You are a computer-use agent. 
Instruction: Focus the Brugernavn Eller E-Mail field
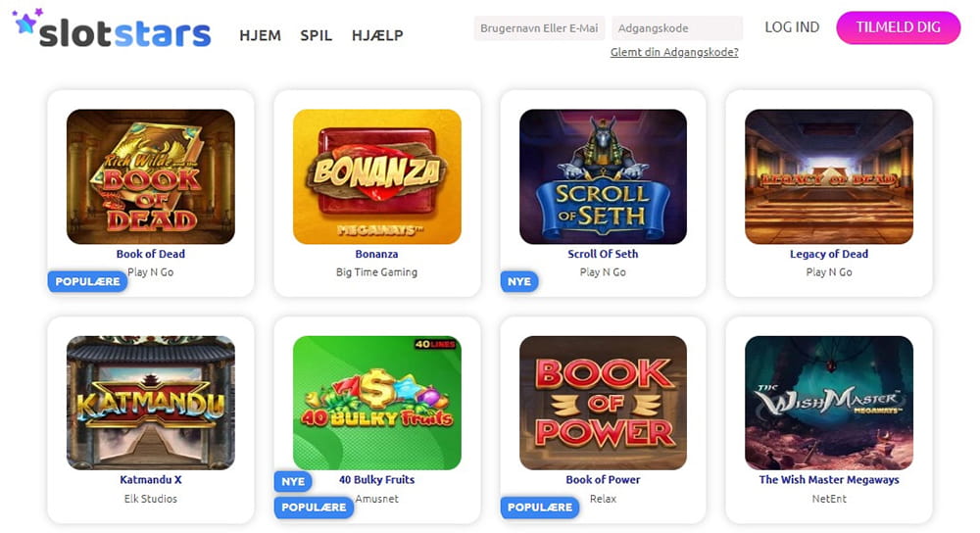pos(539,28)
